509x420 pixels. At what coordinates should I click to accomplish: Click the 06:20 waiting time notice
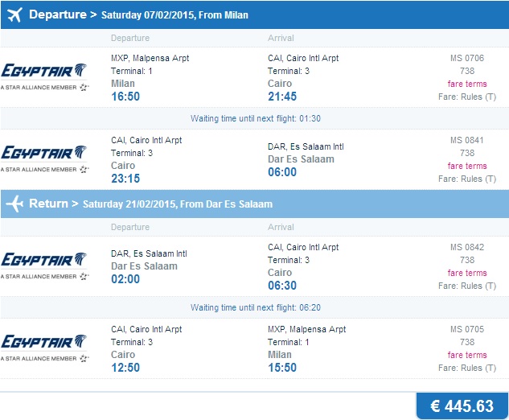(256, 307)
